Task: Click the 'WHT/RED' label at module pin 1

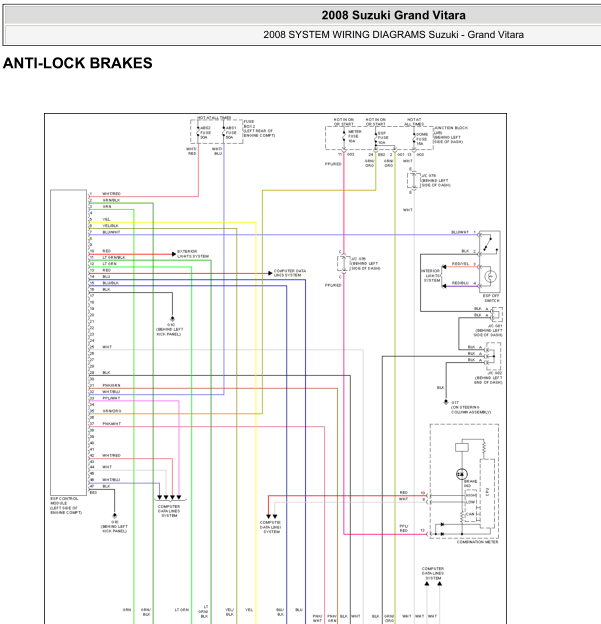Action: point(111,194)
